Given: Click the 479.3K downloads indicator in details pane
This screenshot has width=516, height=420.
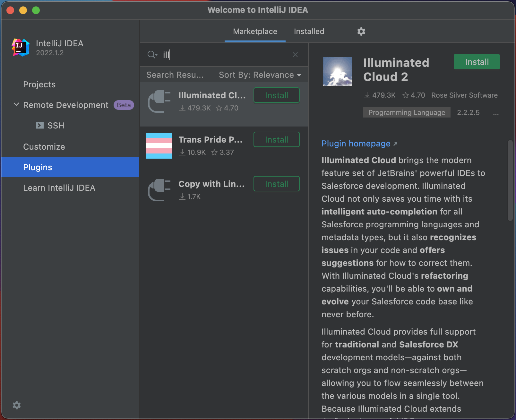Looking at the screenshot, I should pos(380,95).
